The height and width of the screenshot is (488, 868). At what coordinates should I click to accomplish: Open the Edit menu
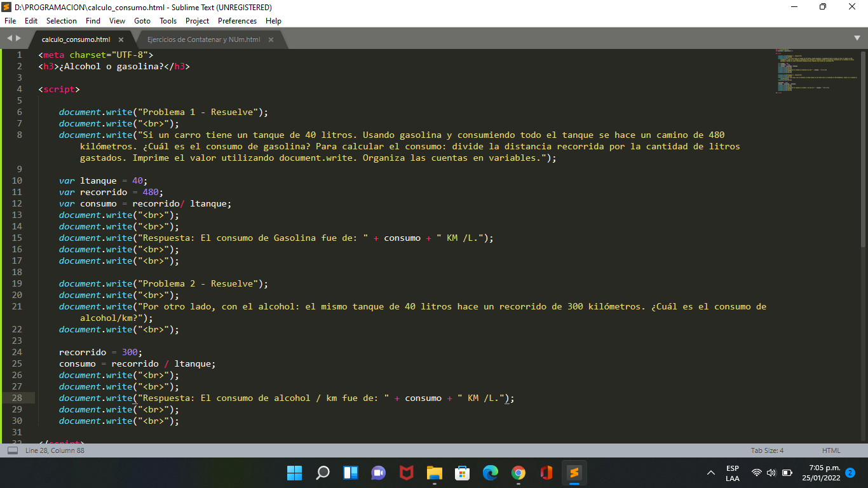pyautogui.click(x=31, y=20)
